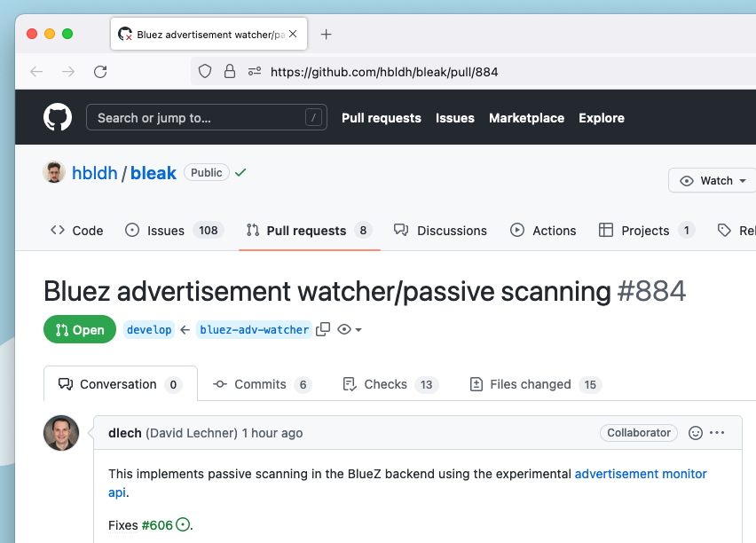Go to Explore
Viewport: 756px width, 543px height.
tap(602, 118)
